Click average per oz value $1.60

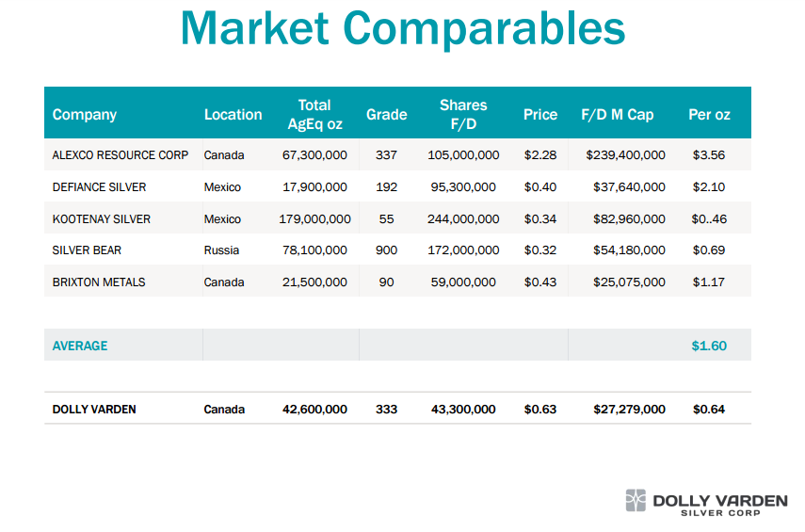click(x=709, y=346)
